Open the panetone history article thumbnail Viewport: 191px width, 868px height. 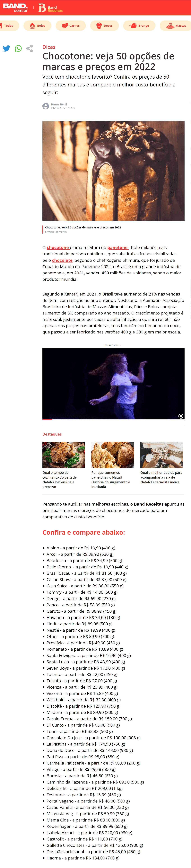[x=113, y=455]
